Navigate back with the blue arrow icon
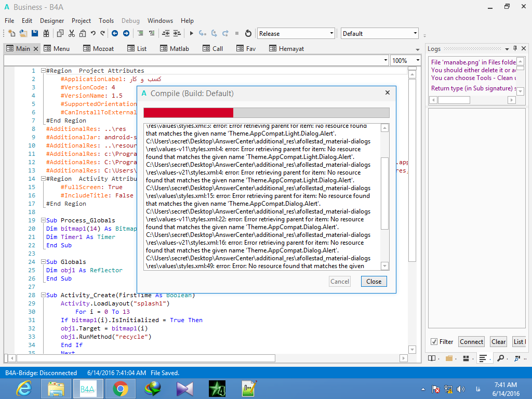Screen dimensions: 532x399 [x=115, y=33]
